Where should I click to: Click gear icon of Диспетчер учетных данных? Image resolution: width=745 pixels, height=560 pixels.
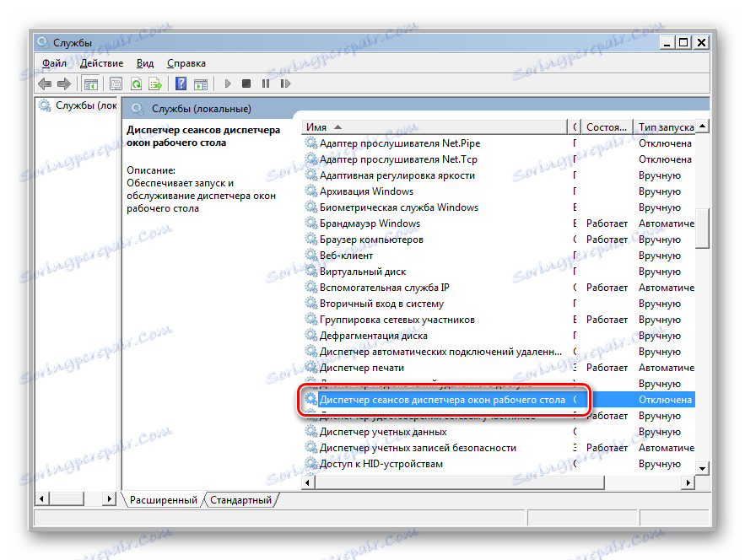click(x=311, y=431)
